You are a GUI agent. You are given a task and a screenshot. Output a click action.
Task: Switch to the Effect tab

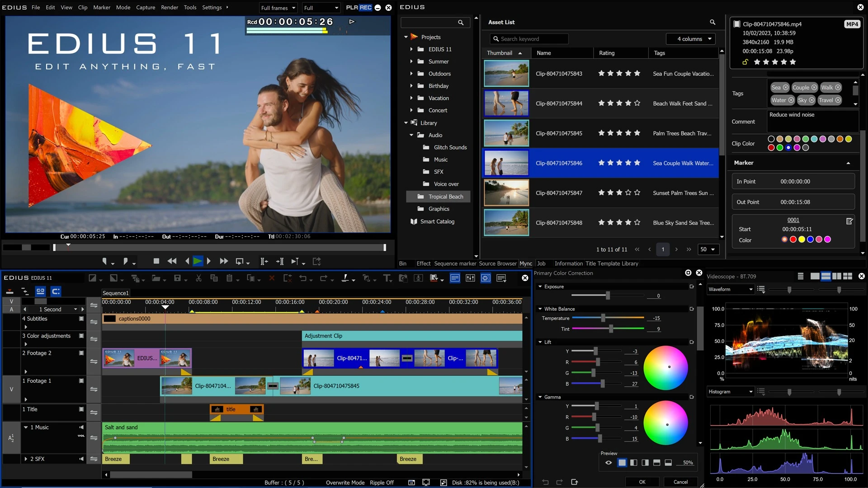(423, 263)
